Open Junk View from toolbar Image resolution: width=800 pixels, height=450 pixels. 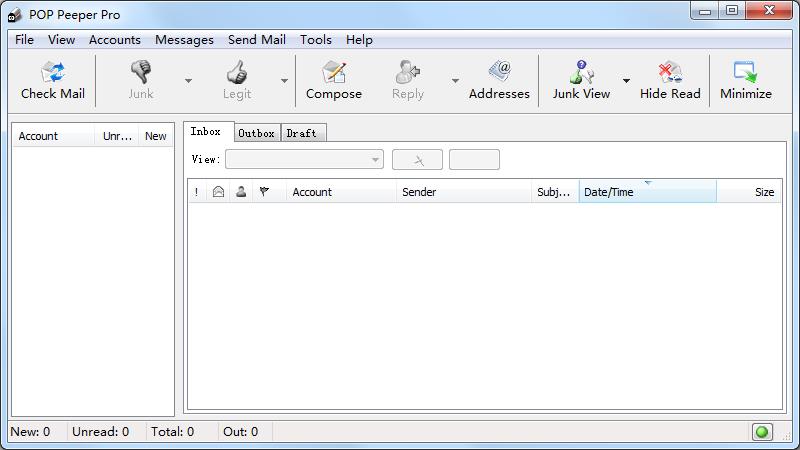coord(581,81)
